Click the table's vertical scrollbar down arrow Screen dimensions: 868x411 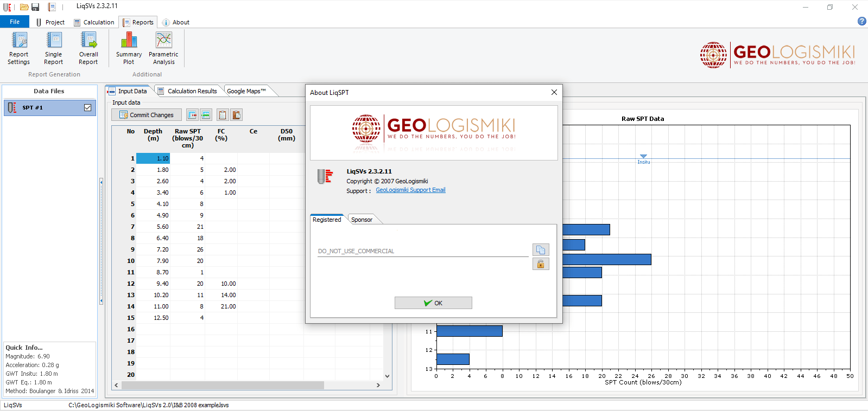(387, 376)
